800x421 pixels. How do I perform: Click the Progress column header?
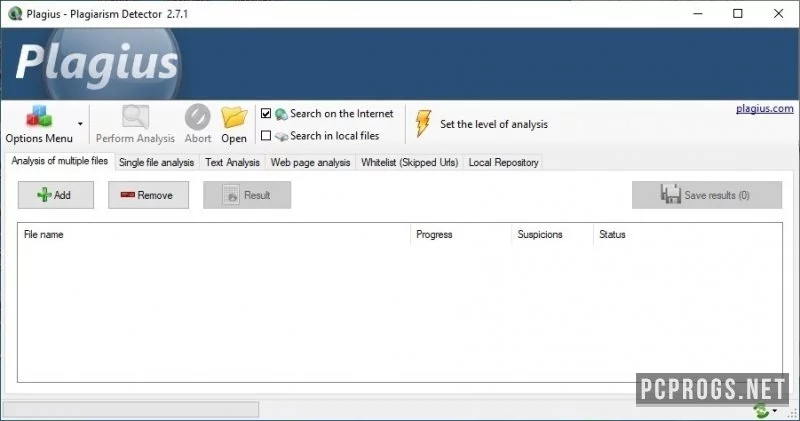461,234
